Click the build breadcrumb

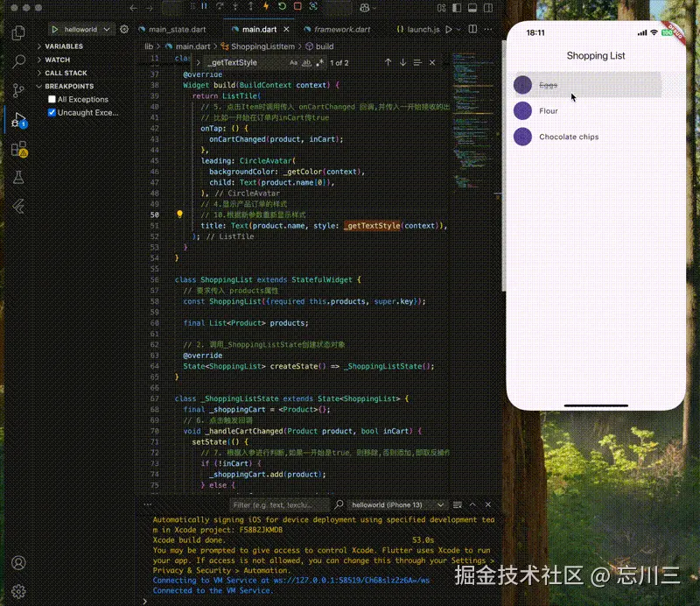tap(325, 46)
